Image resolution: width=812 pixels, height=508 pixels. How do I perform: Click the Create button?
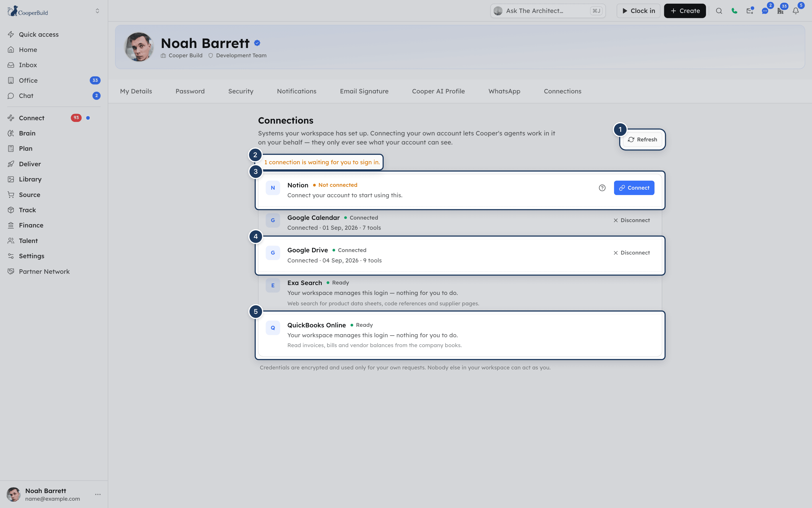pos(685,11)
